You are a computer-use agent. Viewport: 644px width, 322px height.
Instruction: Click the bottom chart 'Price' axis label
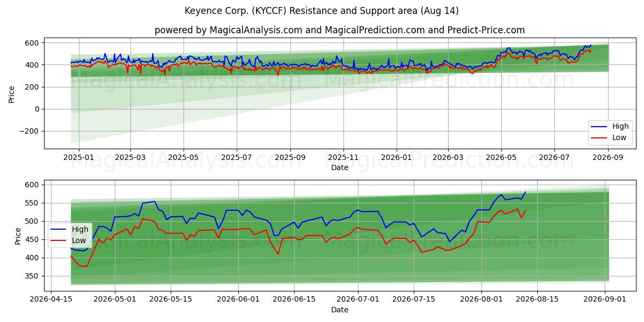click(x=18, y=236)
